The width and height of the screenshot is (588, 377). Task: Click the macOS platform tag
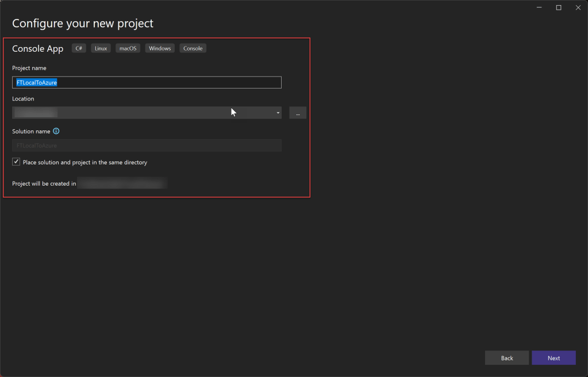tap(128, 48)
